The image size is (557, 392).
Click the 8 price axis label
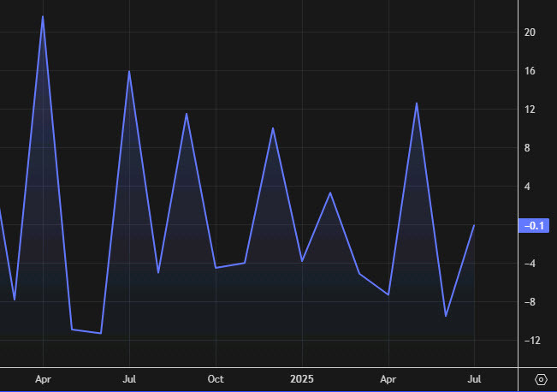pyautogui.click(x=530, y=148)
